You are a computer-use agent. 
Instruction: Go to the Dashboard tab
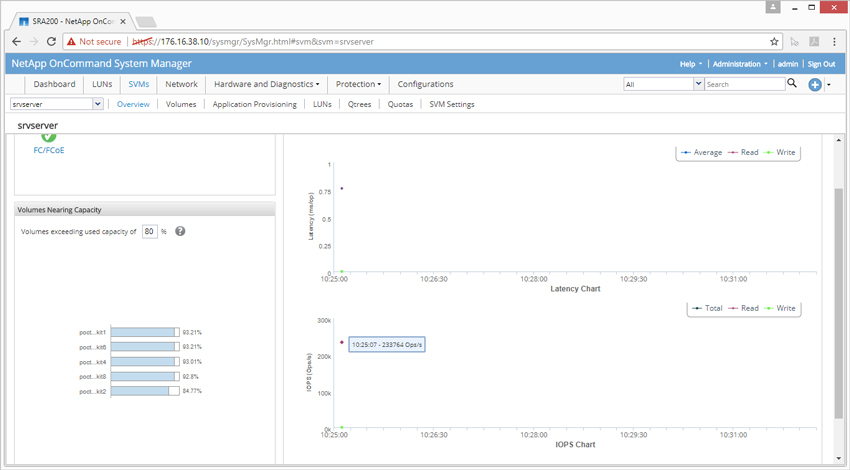pyautogui.click(x=54, y=84)
